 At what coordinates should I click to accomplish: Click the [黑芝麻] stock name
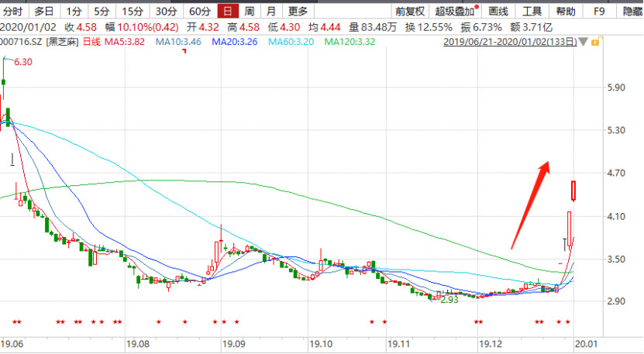coord(62,42)
